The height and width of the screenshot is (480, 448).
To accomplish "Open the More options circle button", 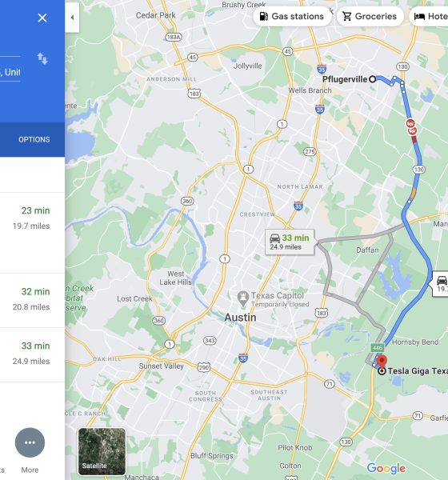I will point(30,442).
